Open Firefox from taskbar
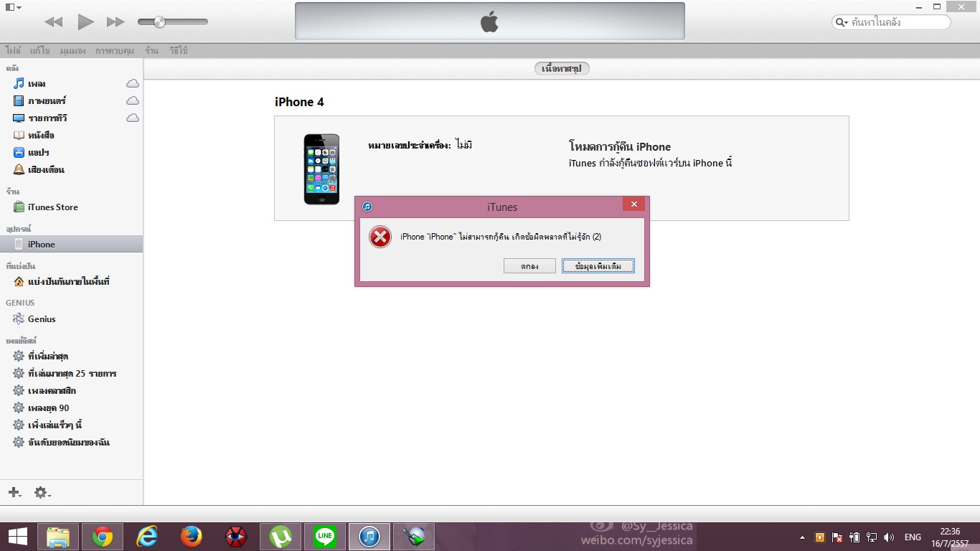This screenshot has height=551, width=980. [x=192, y=537]
